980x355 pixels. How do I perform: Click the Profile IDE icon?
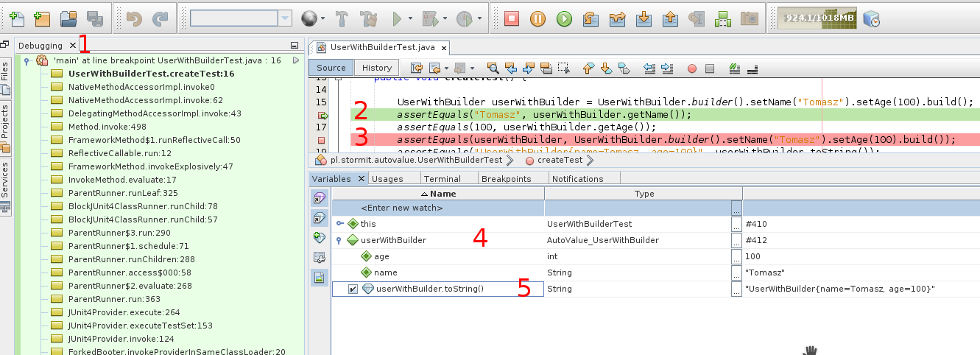coord(871,18)
